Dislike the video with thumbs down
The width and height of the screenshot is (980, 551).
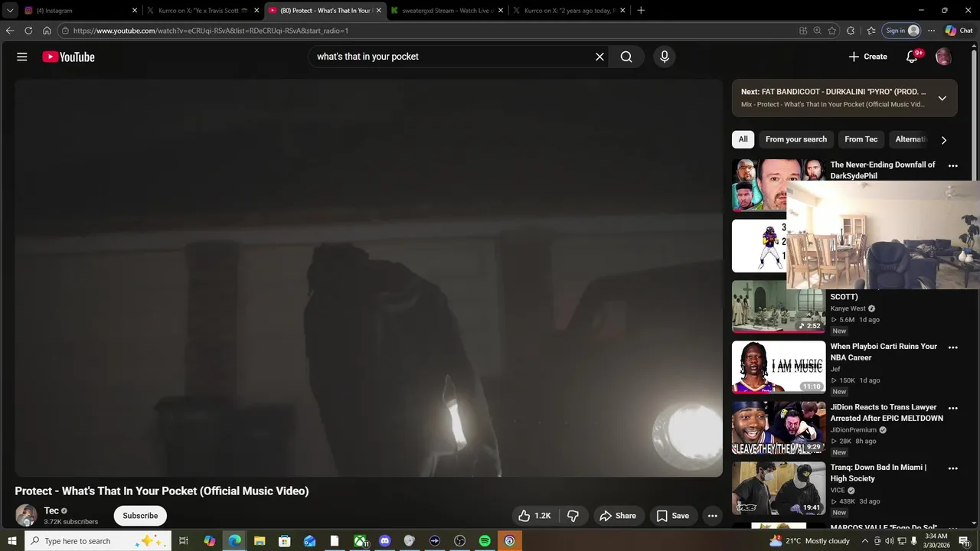pyautogui.click(x=573, y=516)
